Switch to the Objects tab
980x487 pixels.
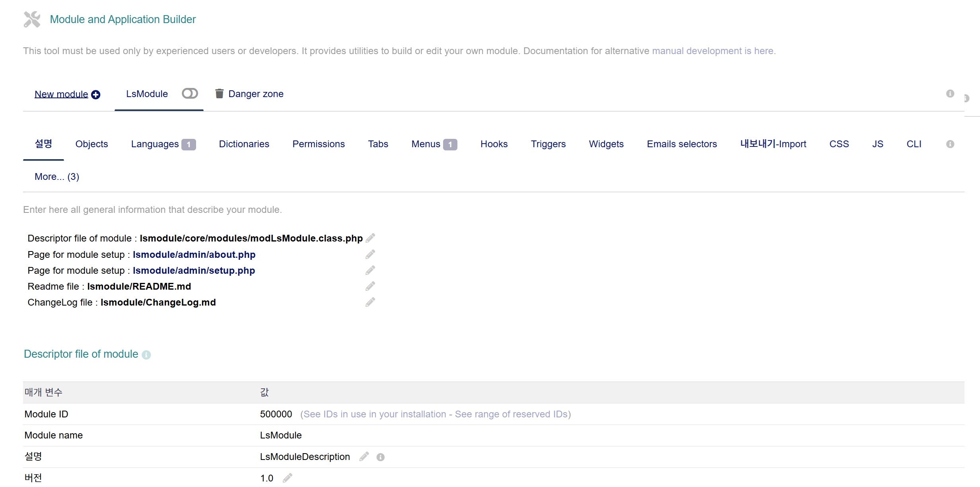coord(91,144)
